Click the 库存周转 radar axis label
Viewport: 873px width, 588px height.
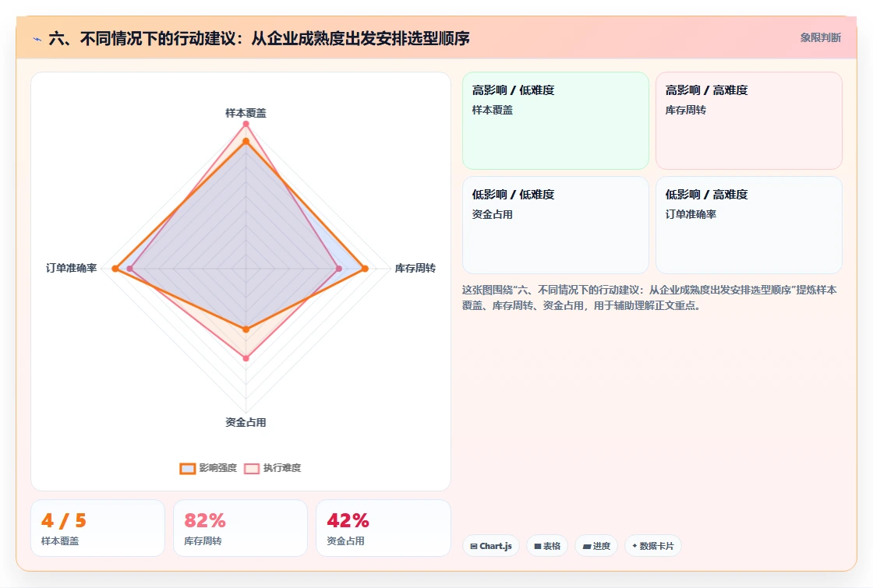coord(415,268)
